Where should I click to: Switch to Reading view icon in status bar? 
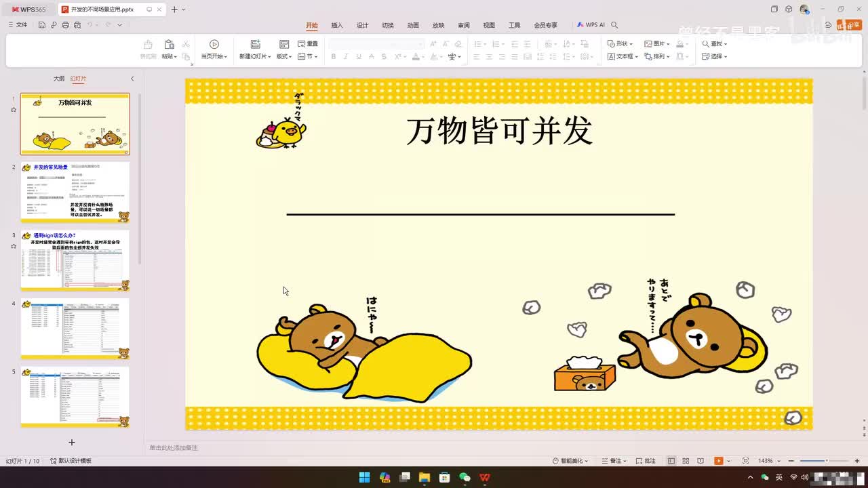tap(701, 461)
